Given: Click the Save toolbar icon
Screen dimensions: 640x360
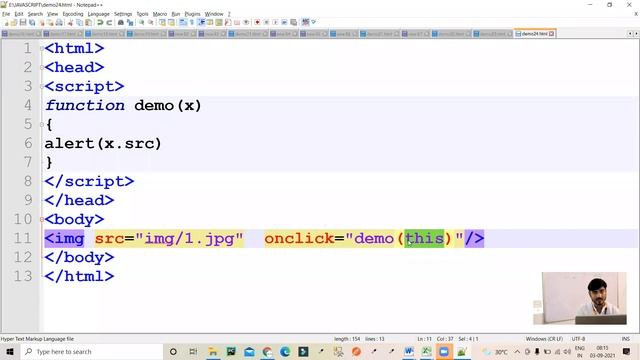Looking at the screenshot, I should (x=23, y=22).
